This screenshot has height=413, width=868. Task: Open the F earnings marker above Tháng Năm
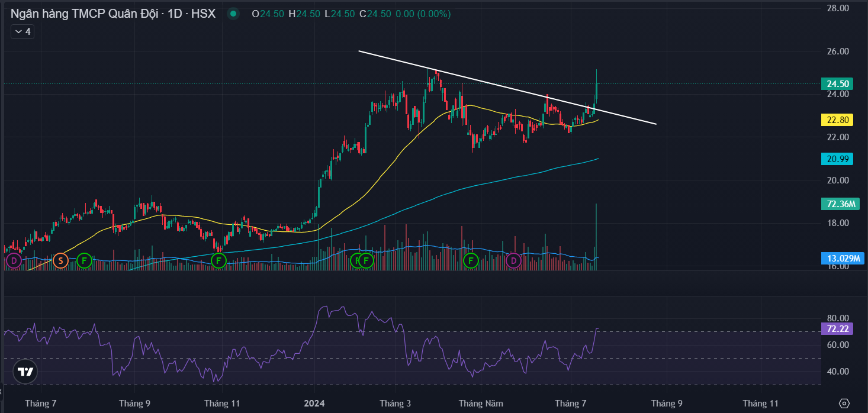pos(471,260)
